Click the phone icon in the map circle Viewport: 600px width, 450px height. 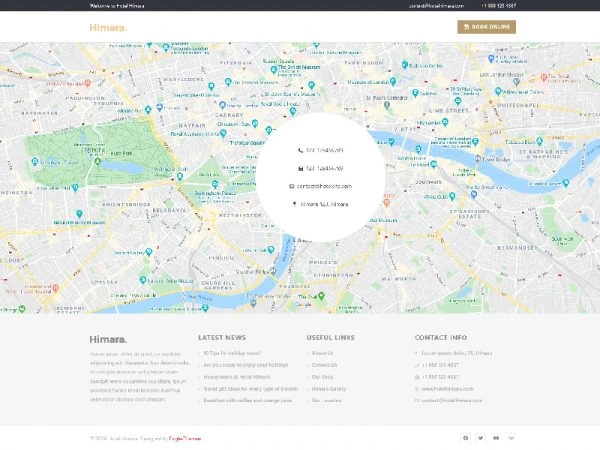click(300, 150)
